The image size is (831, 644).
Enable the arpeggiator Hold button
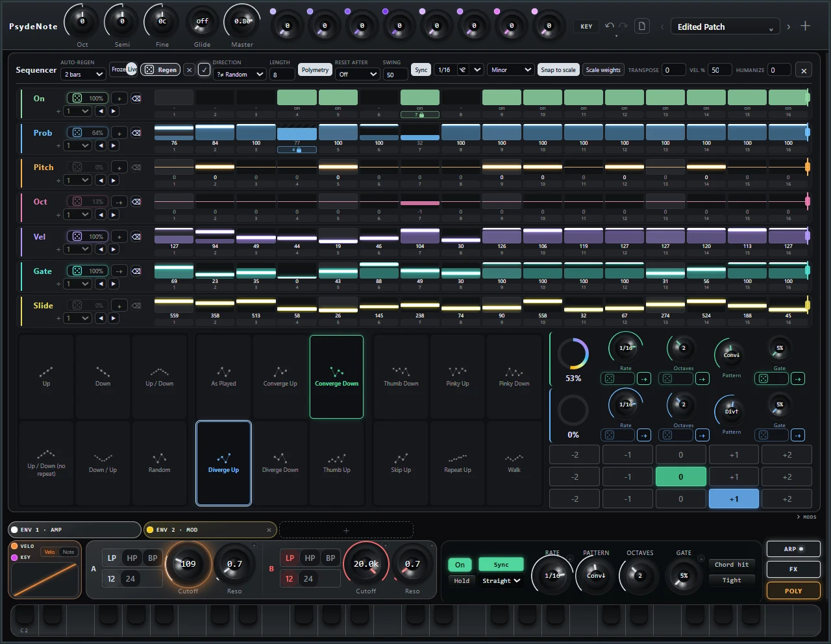tap(462, 581)
